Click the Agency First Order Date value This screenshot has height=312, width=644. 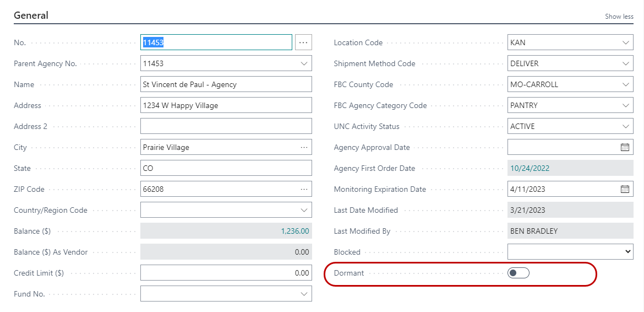click(530, 168)
